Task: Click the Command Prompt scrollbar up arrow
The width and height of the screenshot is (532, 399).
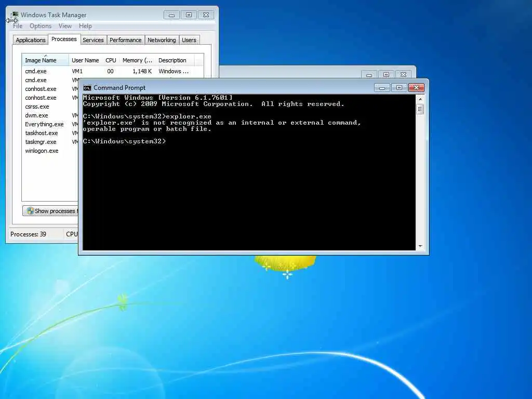Action: 420,99
